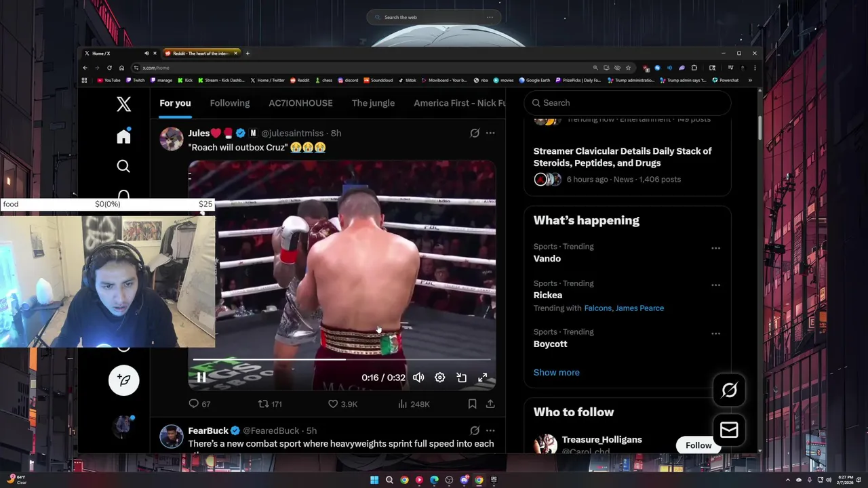The image size is (868, 488).
Task: Like the post with 3.9K likes
Action: click(342, 404)
